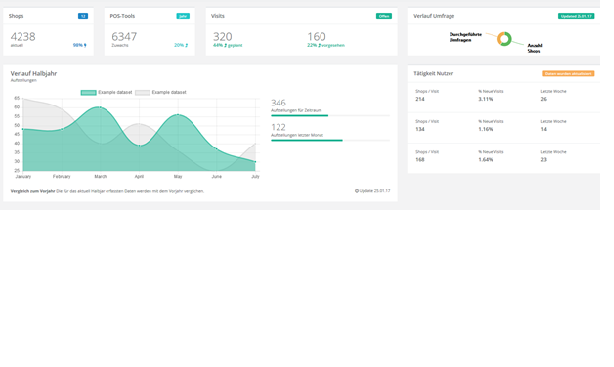Viewport: 614px width, 367px height.
Task: Click the donut chart in Verlauf Umfrage
Action: coord(504,39)
